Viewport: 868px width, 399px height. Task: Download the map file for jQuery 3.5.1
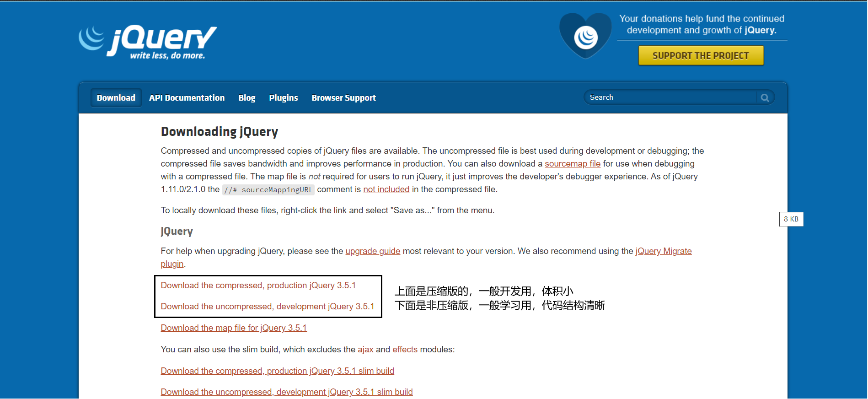(x=234, y=328)
